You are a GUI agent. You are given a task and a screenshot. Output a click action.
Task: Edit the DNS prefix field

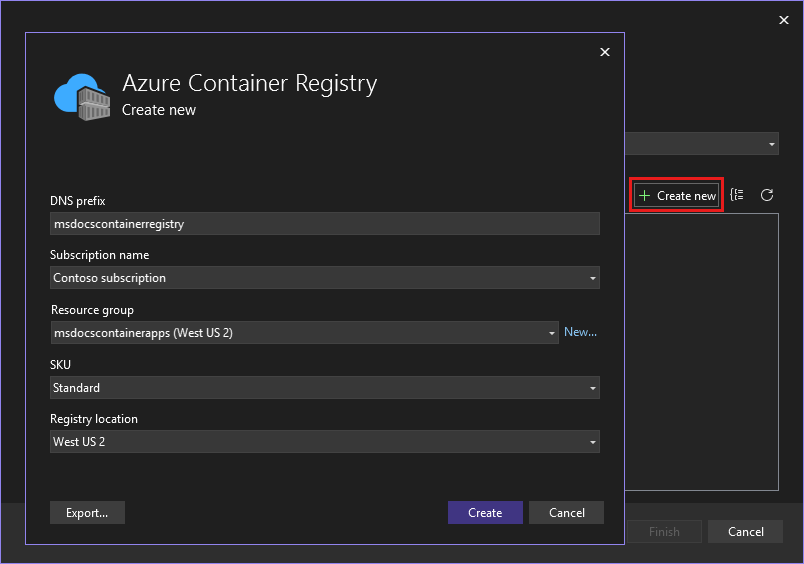coord(325,224)
